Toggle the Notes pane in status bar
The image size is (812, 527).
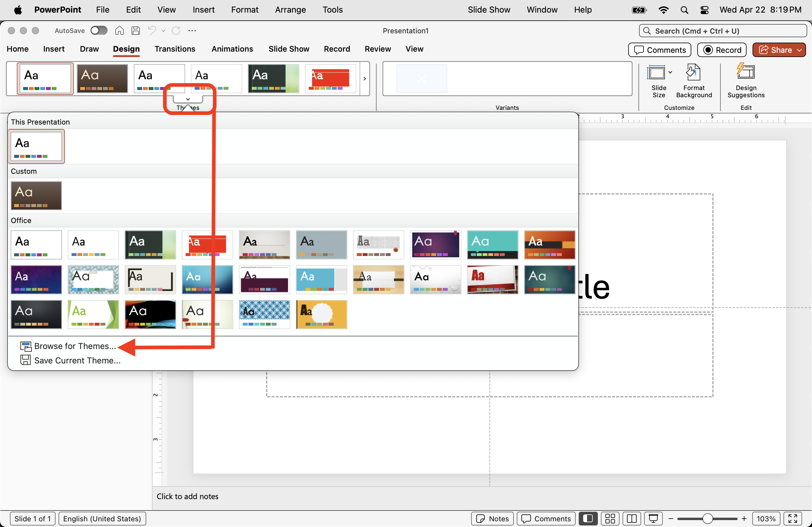point(492,519)
